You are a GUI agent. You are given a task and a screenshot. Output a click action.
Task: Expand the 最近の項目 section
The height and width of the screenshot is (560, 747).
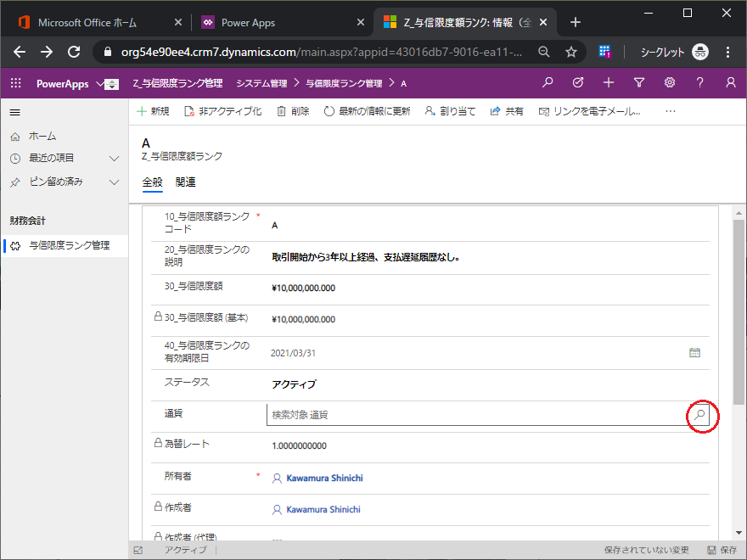pos(114,159)
